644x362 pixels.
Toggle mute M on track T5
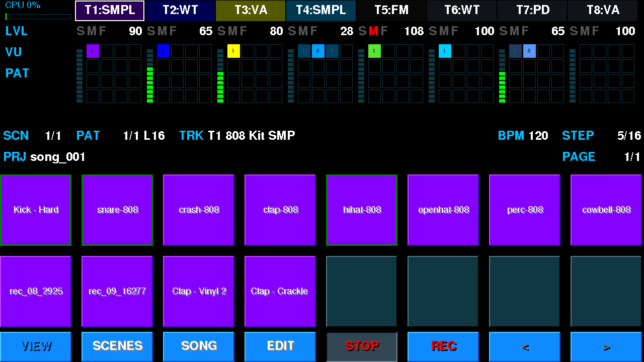coord(373,31)
